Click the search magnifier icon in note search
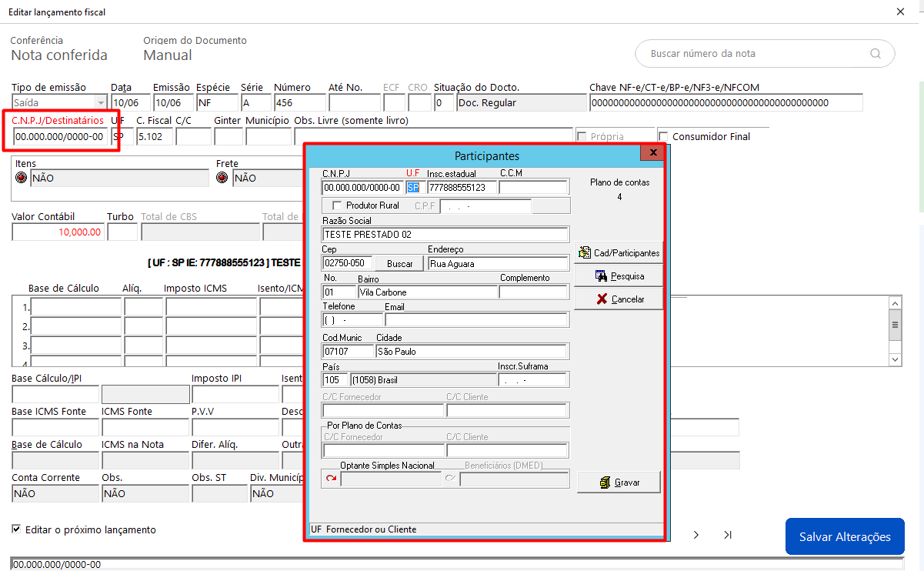Viewport: 924px width, 571px height. click(876, 54)
